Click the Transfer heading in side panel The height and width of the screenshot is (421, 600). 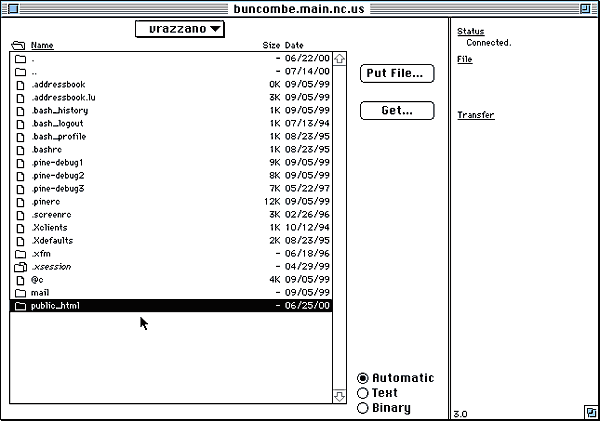476,115
